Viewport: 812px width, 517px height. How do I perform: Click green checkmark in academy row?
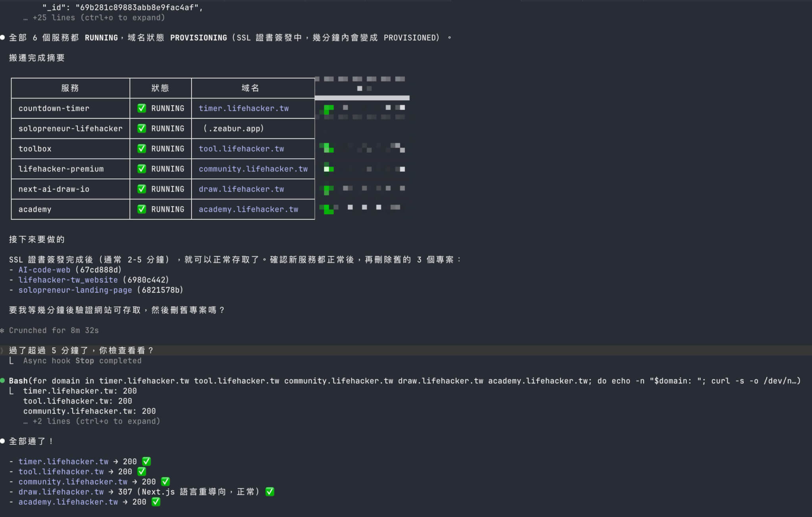tap(142, 209)
